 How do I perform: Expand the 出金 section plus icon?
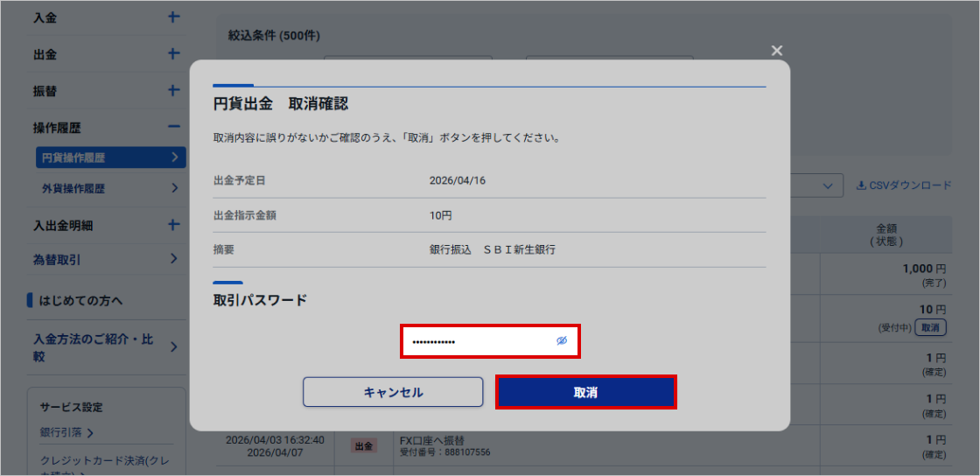[x=173, y=54]
